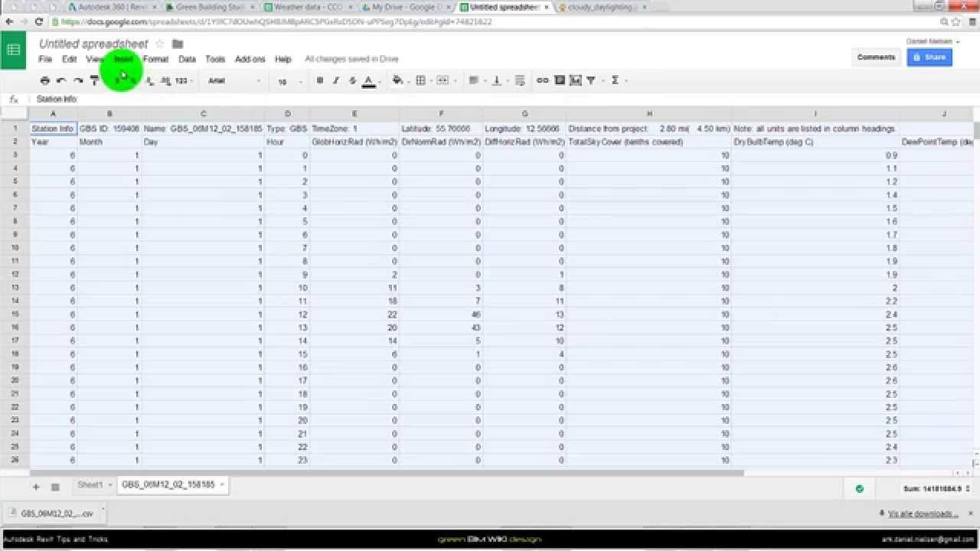Viewport: 980px width, 551px height.
Task: Open the text color picker
Action: 368,80
